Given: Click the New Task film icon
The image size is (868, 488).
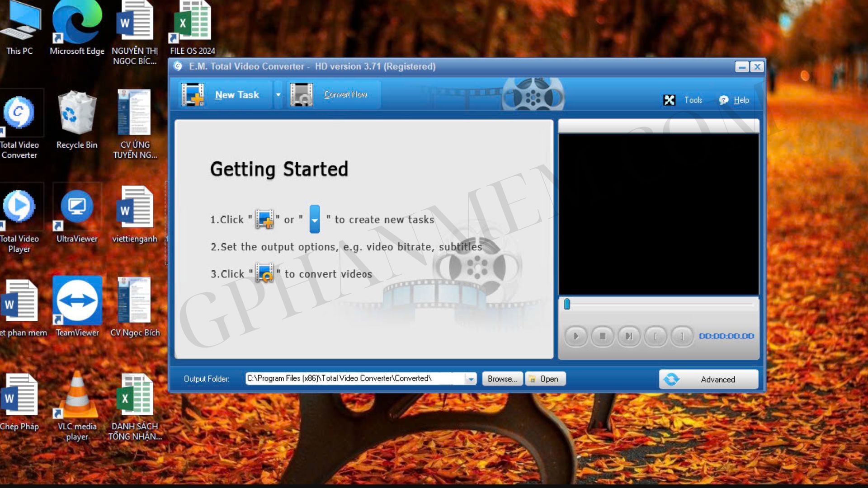Looking at the screenshot, I should coord(193,94).
